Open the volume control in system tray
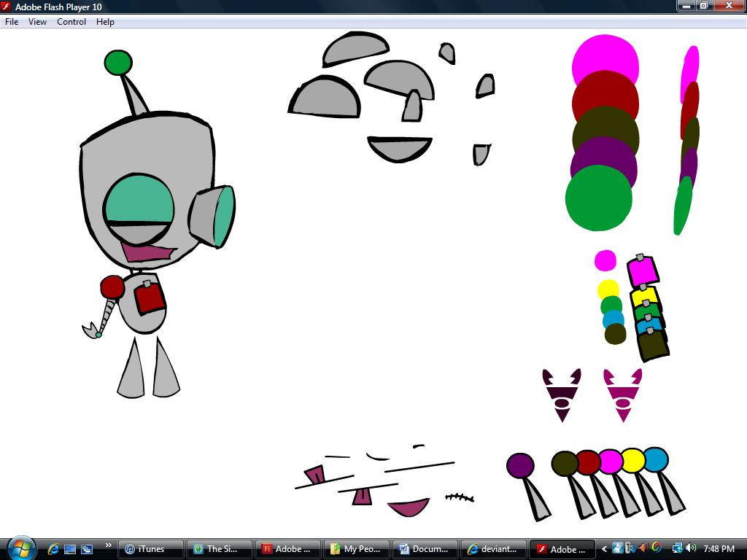Image resolution: width=747 pixels, height=560 pixels. point(692,548)
